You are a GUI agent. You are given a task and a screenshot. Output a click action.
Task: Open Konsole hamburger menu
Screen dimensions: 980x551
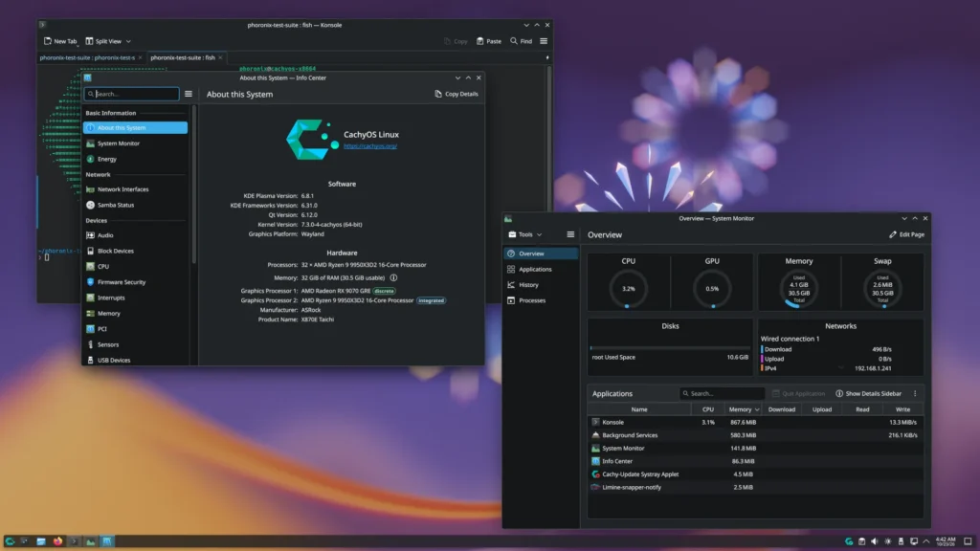pyautogui.click(x=544, y=41)
